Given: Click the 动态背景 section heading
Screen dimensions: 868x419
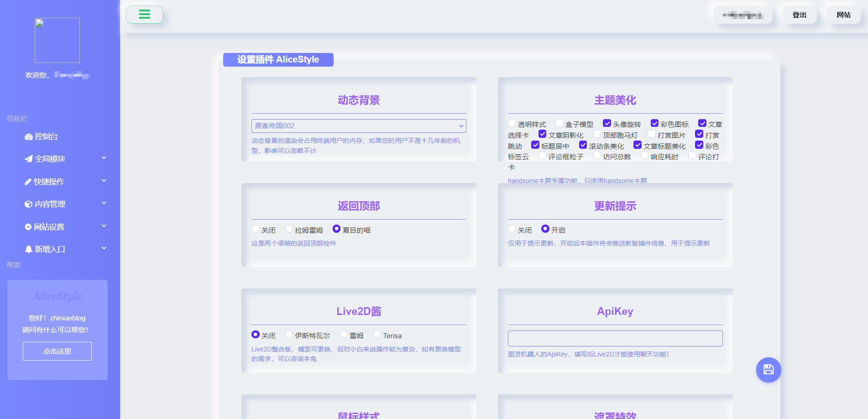Looking at the screenshot, I should pos(359,100).
